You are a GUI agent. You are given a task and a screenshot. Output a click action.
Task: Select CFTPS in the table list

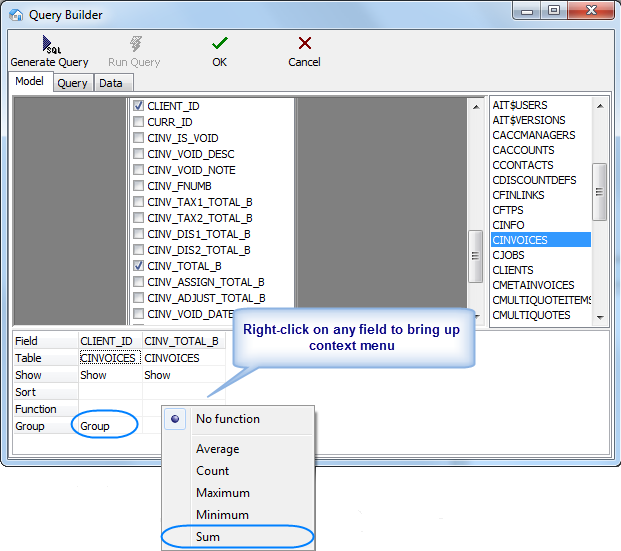pyautogui.click(x=541, y=210)
